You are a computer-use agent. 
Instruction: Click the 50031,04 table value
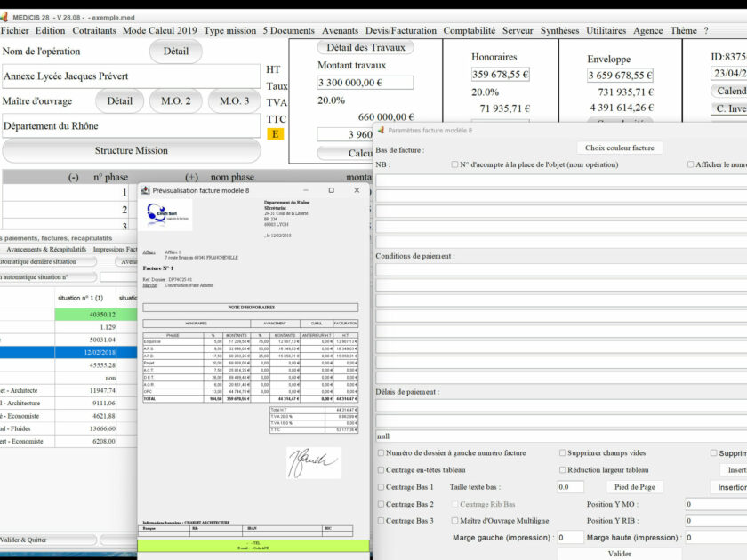point(85,340)
